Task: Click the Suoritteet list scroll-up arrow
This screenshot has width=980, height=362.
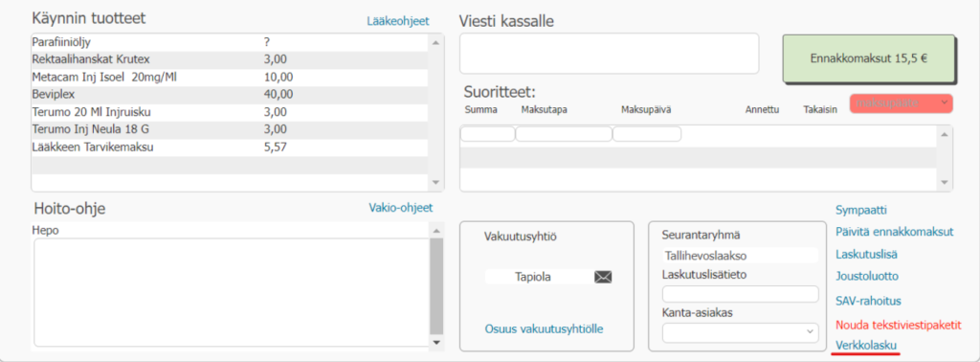Action: pos(945,134)
